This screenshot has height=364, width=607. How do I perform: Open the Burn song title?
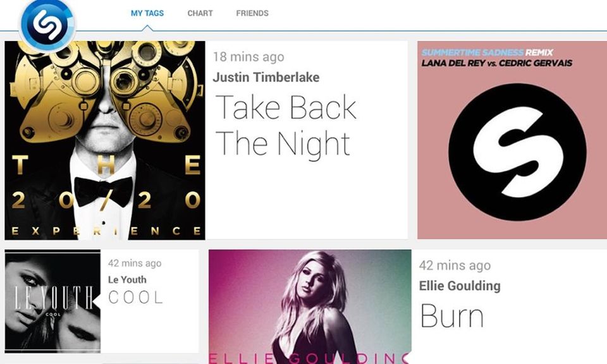451,316
